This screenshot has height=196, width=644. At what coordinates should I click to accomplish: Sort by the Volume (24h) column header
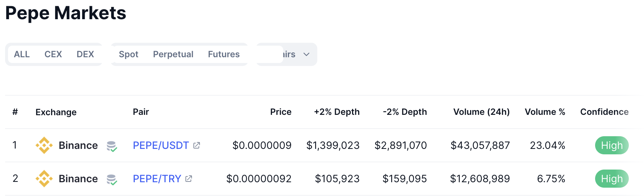[x=481, y=112]
